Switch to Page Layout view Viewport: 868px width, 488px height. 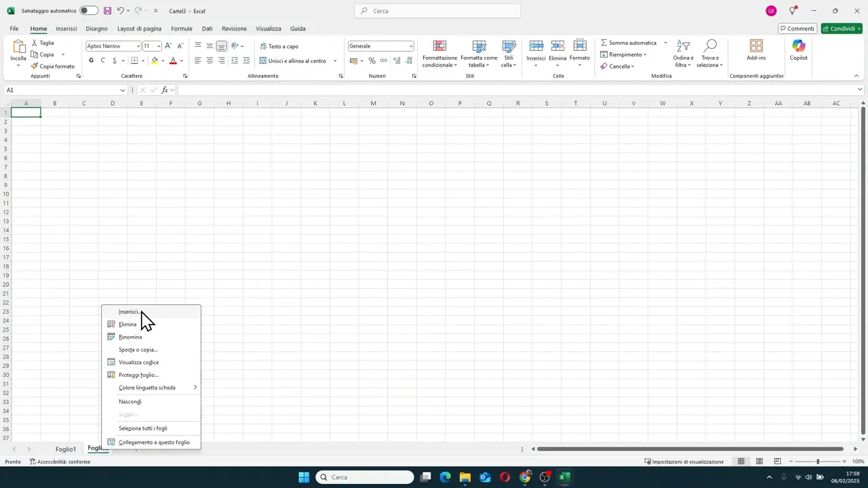coord(759,462)
